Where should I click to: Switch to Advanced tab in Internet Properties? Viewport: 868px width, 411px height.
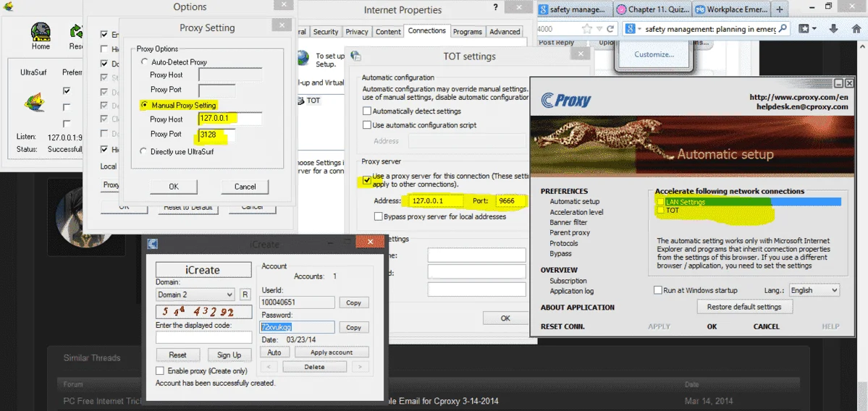(x=505, y=32)
